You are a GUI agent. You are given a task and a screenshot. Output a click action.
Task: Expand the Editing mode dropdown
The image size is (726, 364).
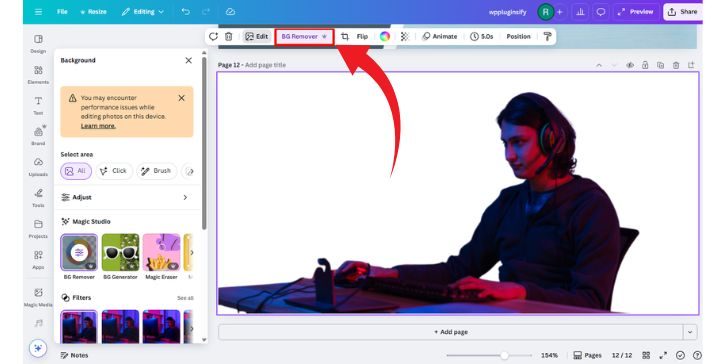(143, 12)
